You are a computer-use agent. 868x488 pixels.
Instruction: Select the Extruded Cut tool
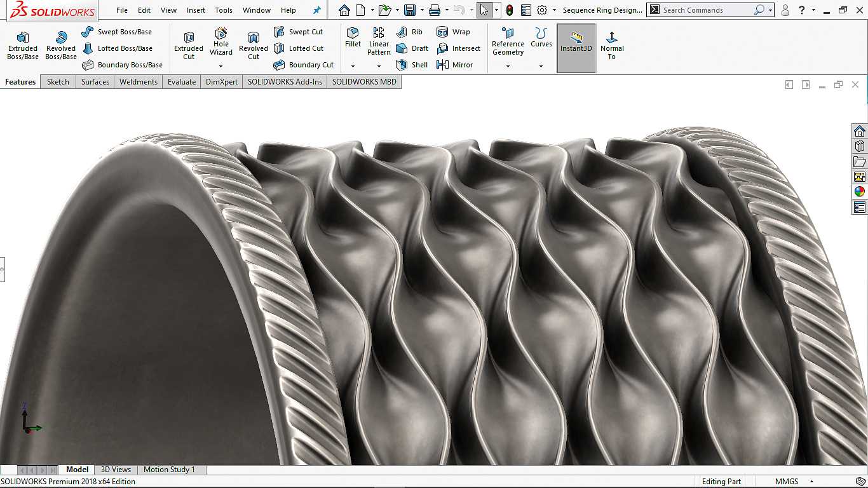pyautogui.click(x=189, y=46)
